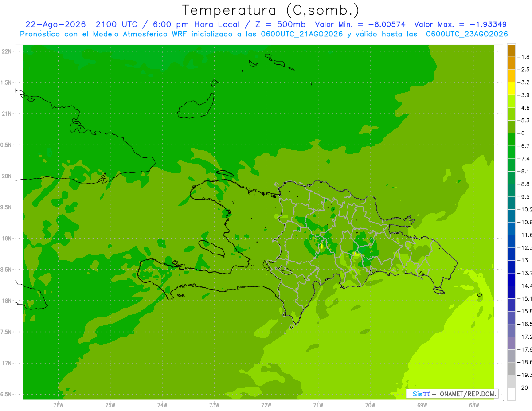
Task: Click the "22N" latitude label
Action: [x=7, y=51]
